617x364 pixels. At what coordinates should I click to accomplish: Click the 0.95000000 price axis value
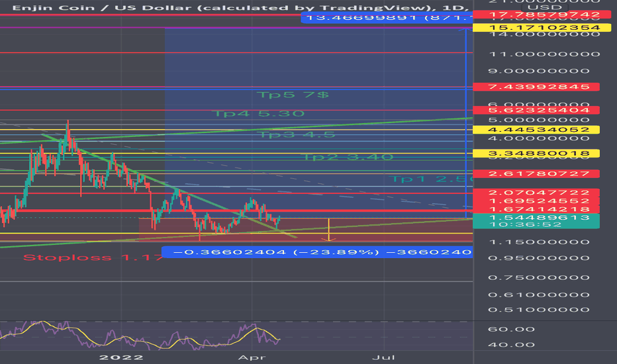click(x=539, y=258)
